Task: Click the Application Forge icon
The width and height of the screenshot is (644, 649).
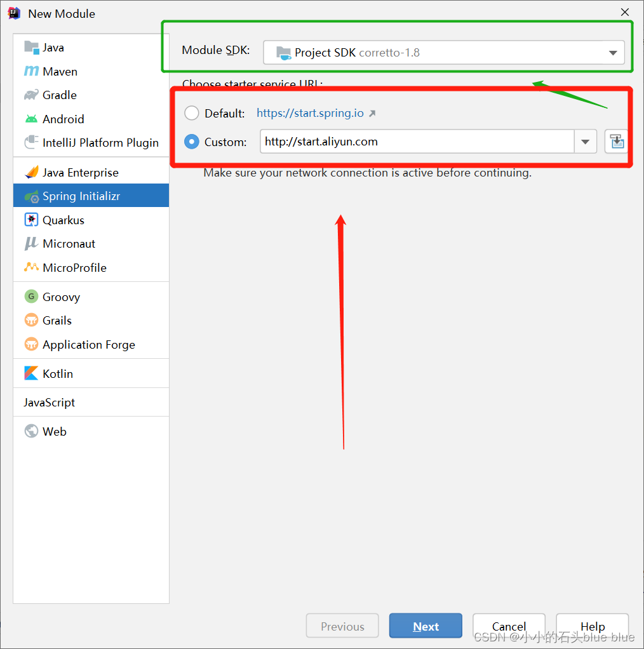Action: click(x=32, y=344)
